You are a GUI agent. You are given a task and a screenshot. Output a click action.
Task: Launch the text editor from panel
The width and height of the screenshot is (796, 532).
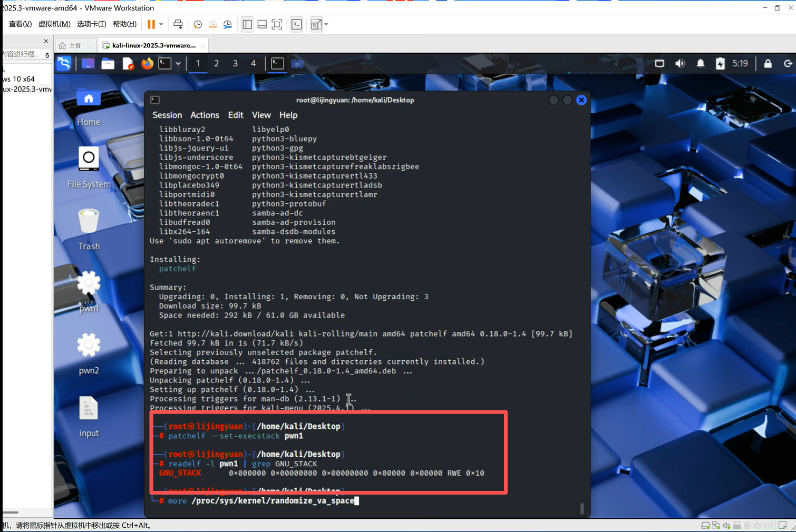(128, 63)
